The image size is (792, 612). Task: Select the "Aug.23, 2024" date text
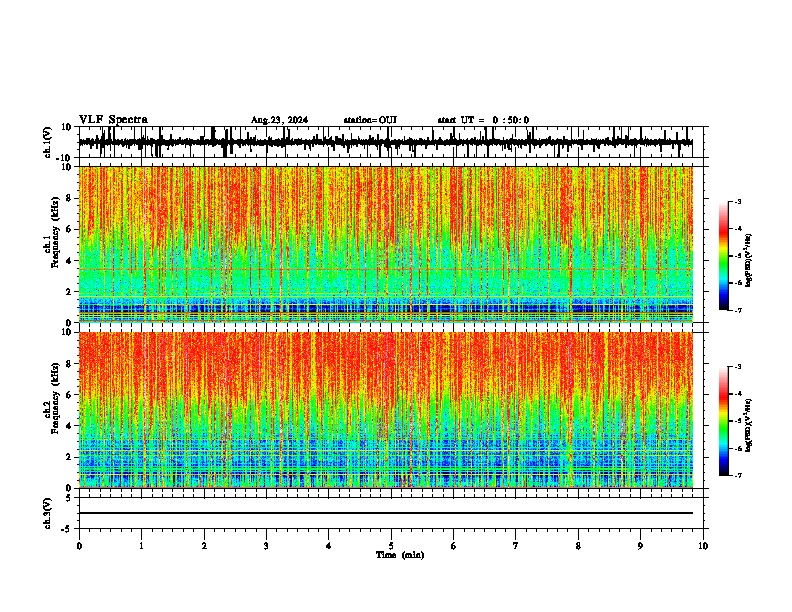point(279,120)
